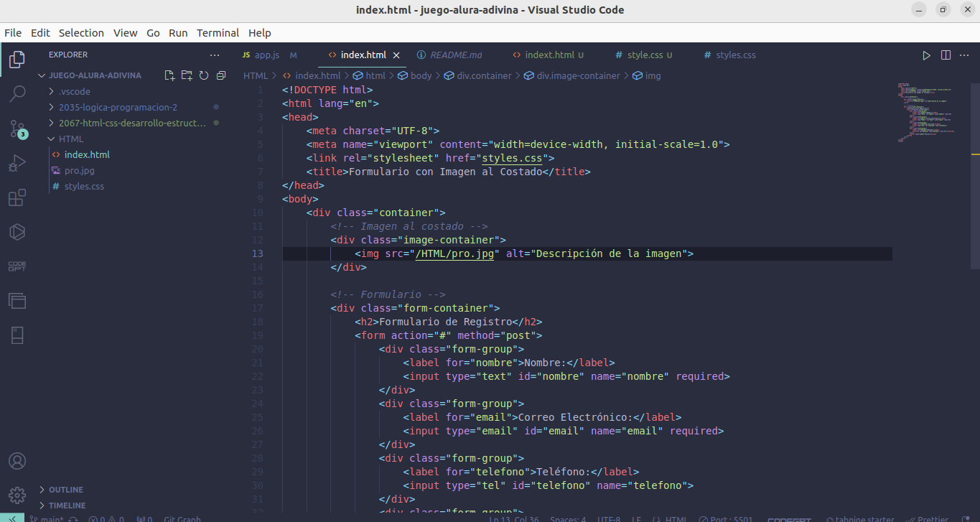Image resolution: width=980 pixels, height=522 pixels.
Task: Open editor more actions ellipsis
Action: click(x=964, y=55)
